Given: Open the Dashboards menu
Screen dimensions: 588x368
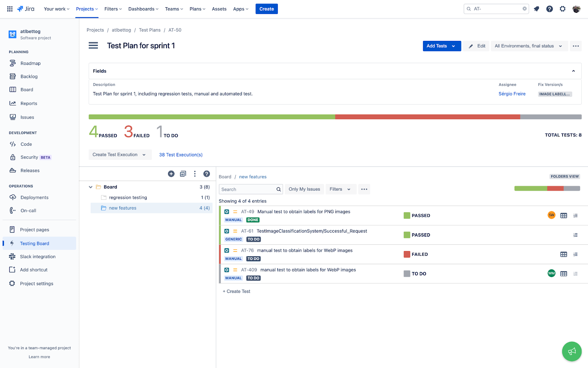Looking at the screenshot, I should click(141, 8).
